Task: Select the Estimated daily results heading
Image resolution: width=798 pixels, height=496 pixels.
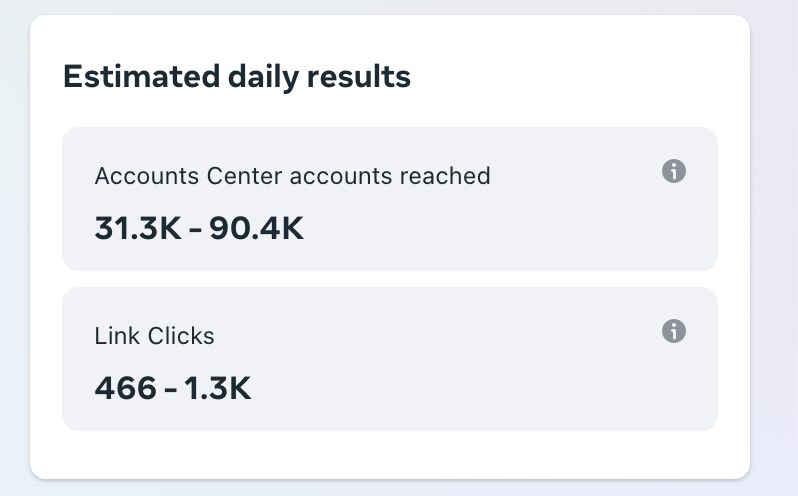Action: pos(237,77)
